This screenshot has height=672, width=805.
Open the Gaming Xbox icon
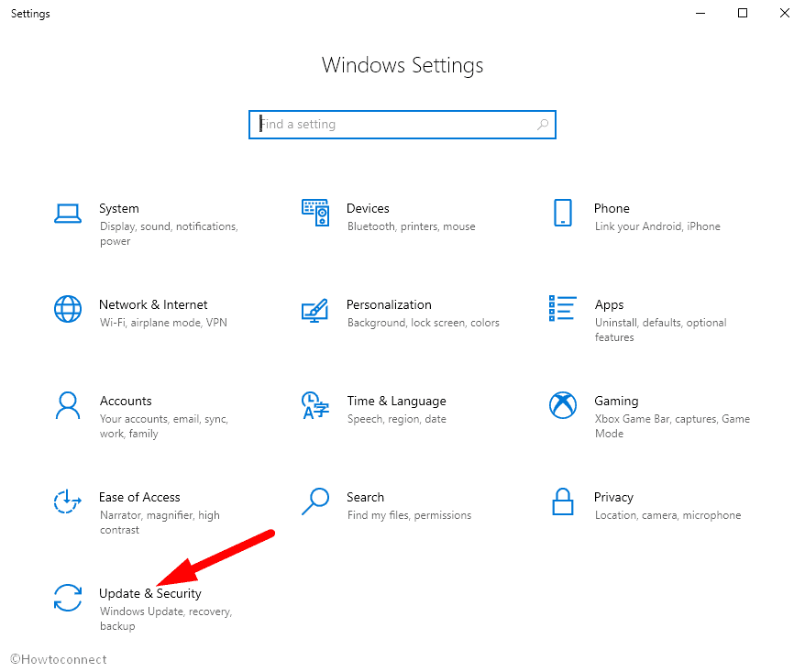click(563, 405)
